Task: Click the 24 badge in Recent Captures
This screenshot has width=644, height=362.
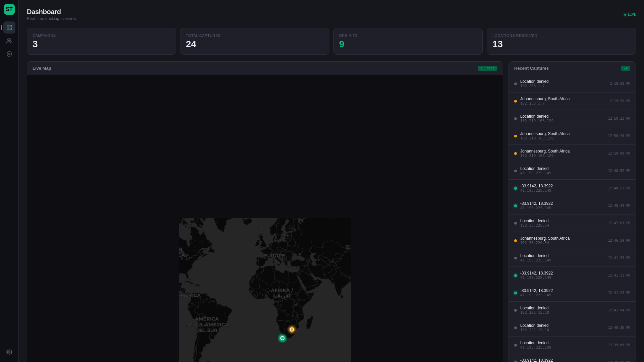Action: pyautogui.click(x=626, y=68)
